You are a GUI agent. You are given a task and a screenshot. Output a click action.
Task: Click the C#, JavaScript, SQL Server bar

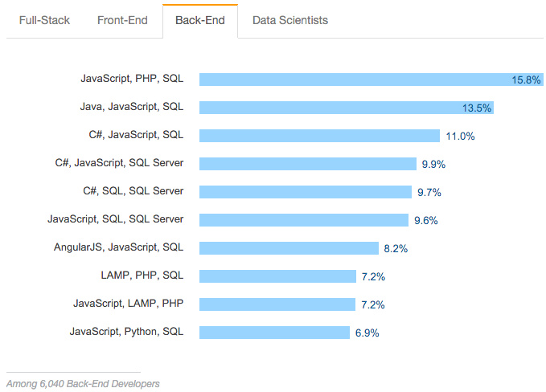coord(308,164)
